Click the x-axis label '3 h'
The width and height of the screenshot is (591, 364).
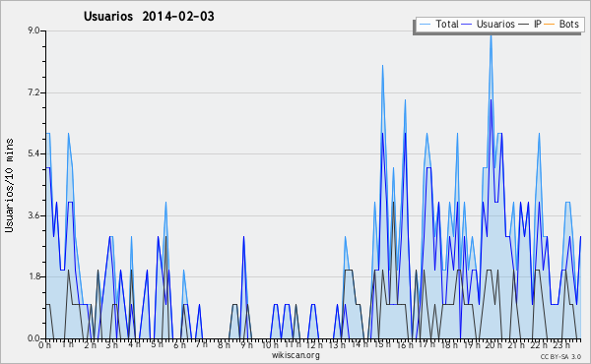coord(112,344)
